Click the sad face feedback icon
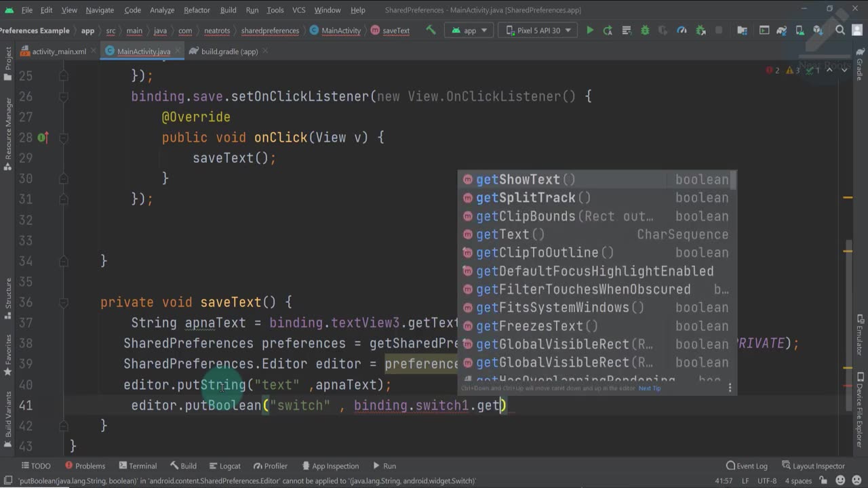Image resolution: width=868 pixels, height=488 pixels. (x=855, y=481)
